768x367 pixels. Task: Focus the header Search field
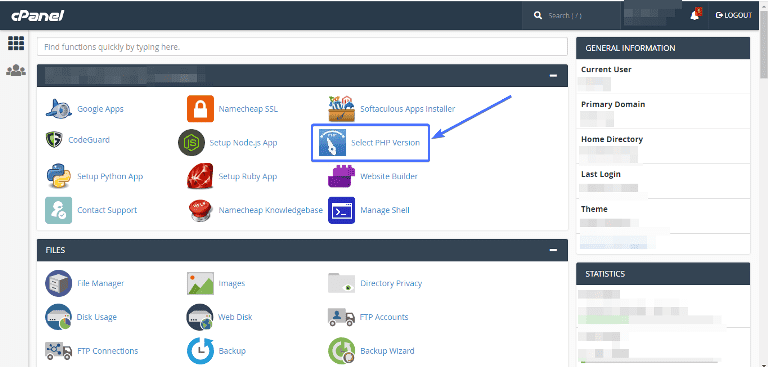click(571, 15)
